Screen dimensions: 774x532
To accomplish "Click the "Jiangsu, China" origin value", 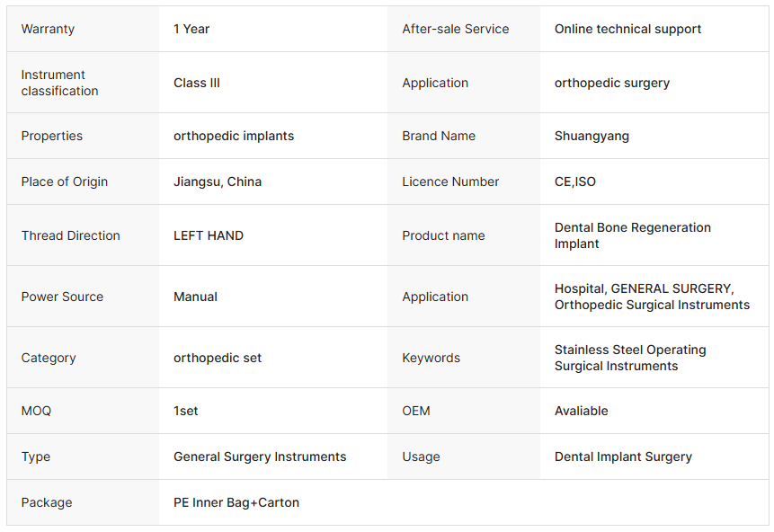I will [218, 182].
